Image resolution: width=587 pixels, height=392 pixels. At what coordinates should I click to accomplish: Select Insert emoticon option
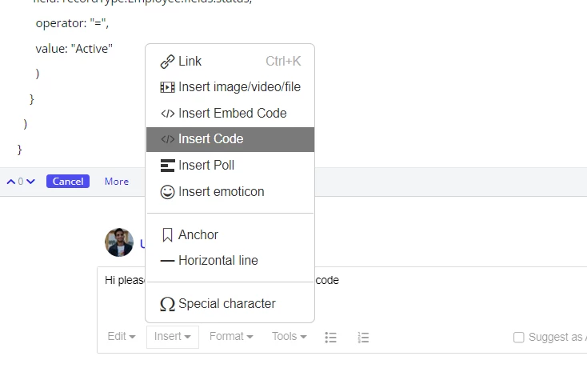[x=230, y=192]
